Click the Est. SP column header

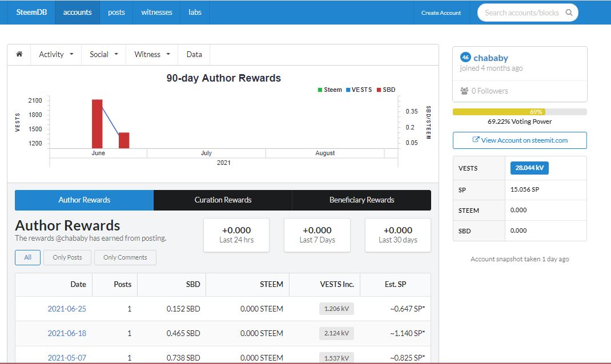[x=395, y=285]
